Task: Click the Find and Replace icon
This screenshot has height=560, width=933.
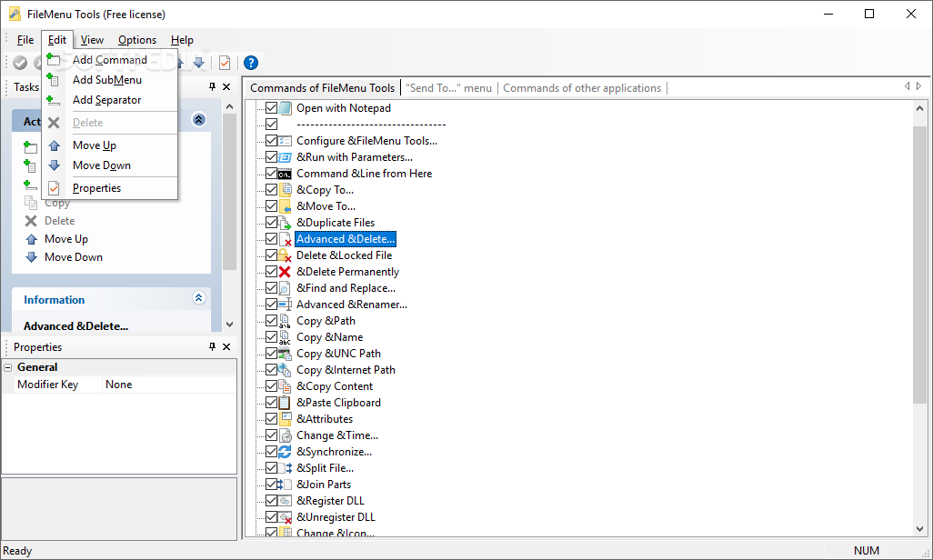Action: [x=285, y=288]
